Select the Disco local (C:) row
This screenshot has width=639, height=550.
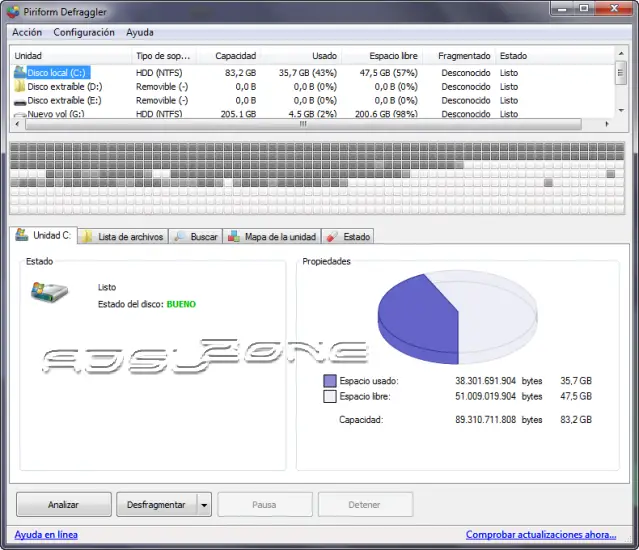[312, 73]
